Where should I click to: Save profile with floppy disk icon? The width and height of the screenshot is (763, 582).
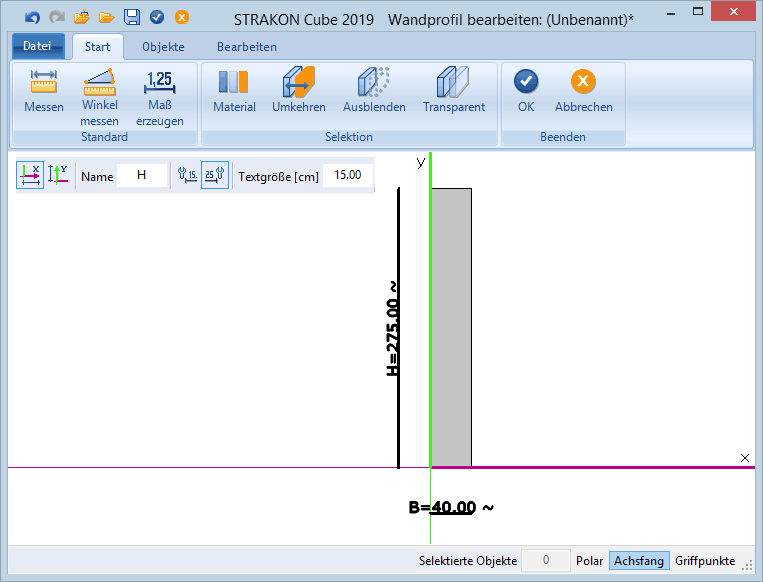click(132, 17)
